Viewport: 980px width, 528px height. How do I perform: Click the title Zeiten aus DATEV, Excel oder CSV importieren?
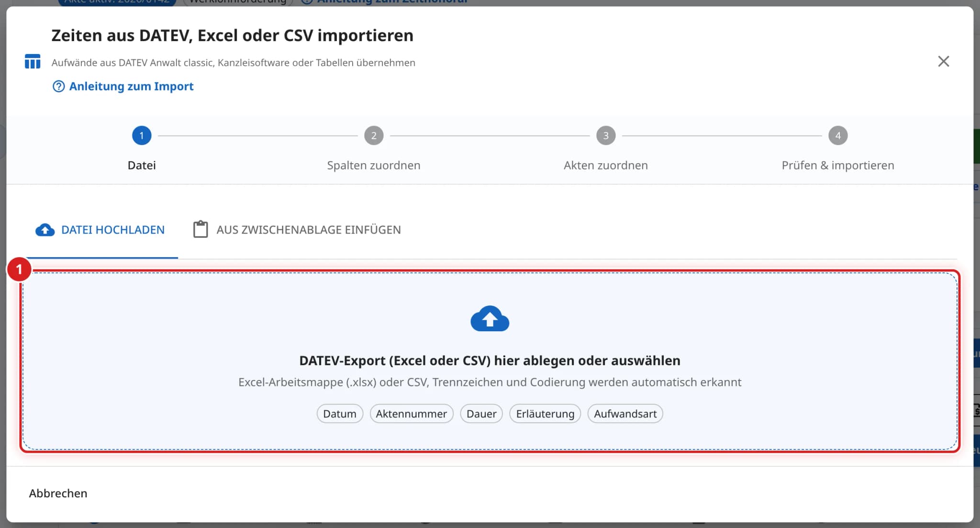pyautogui.click(x=232, y=35)
